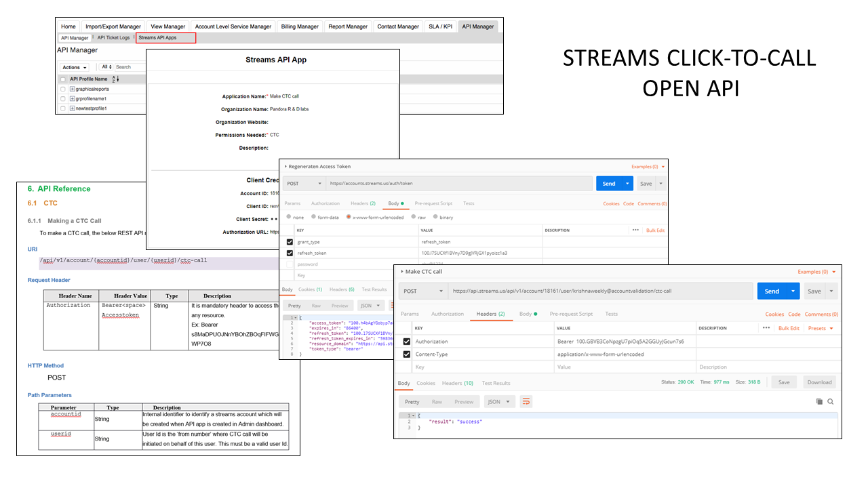The image size is (868, 488).
Task: Select the none body type radio button
Action: tap(289, 218)
